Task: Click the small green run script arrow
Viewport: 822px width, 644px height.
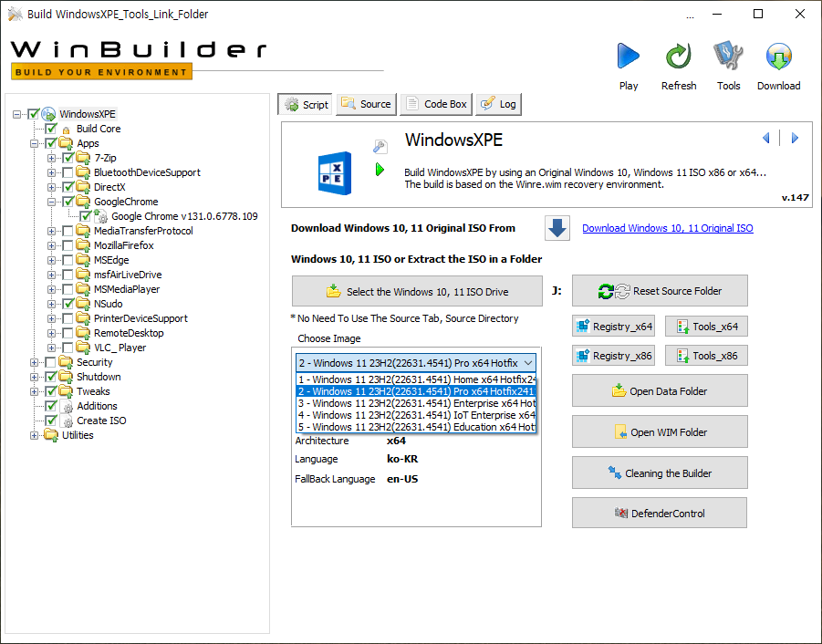Action: coord(380,170)
